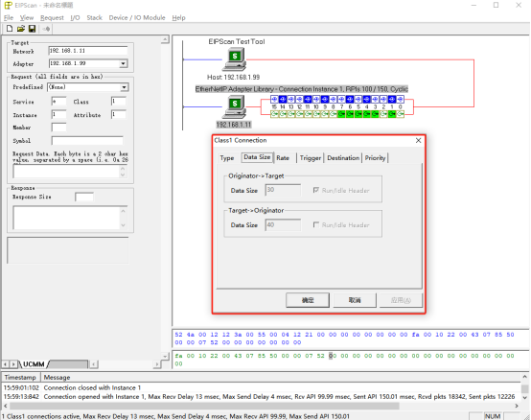Click Request Data box down scroll arrow
Image resolution: width=531 pixels, height=420 pixels.
123,175
